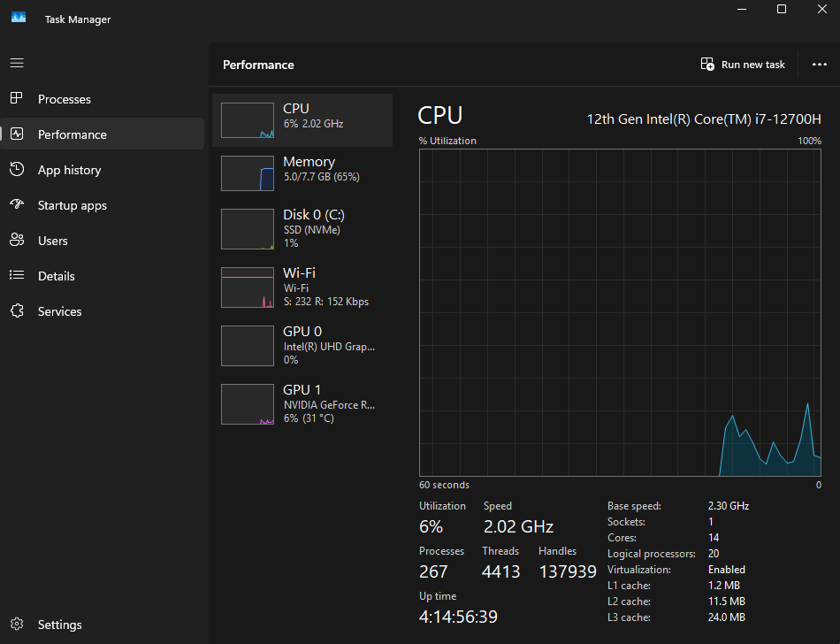The height and width of the screenshot is (644, 840).
Task: Click the L3 cache 24.0 MB value
Action: click(727, 617)
